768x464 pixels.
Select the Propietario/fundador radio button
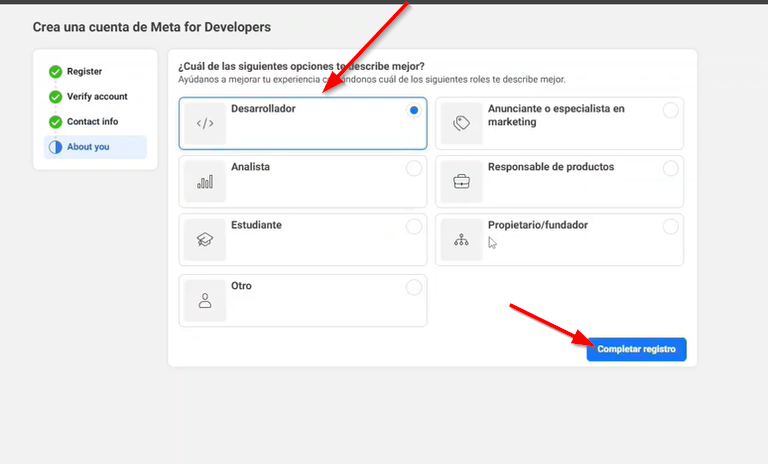point(671,227)
